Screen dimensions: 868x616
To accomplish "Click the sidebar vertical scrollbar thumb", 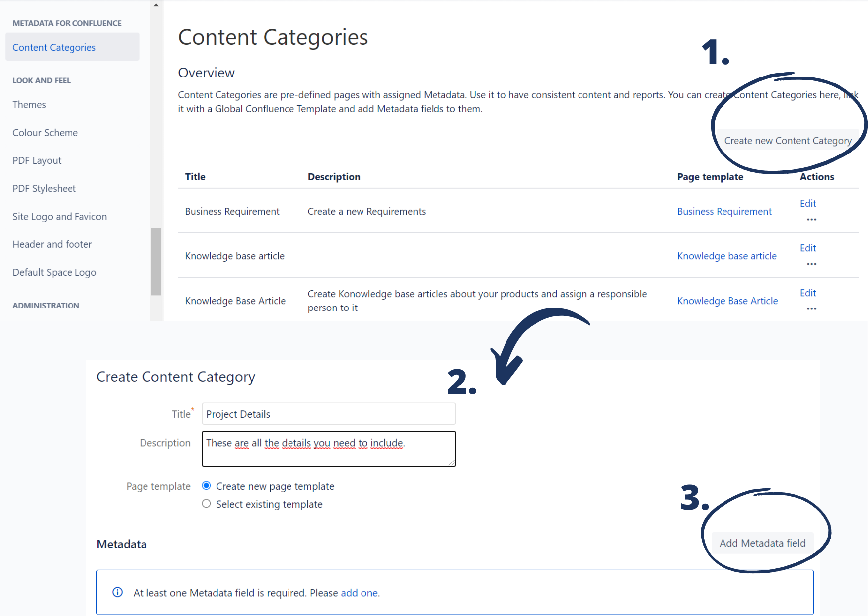I will coord(156,261).
